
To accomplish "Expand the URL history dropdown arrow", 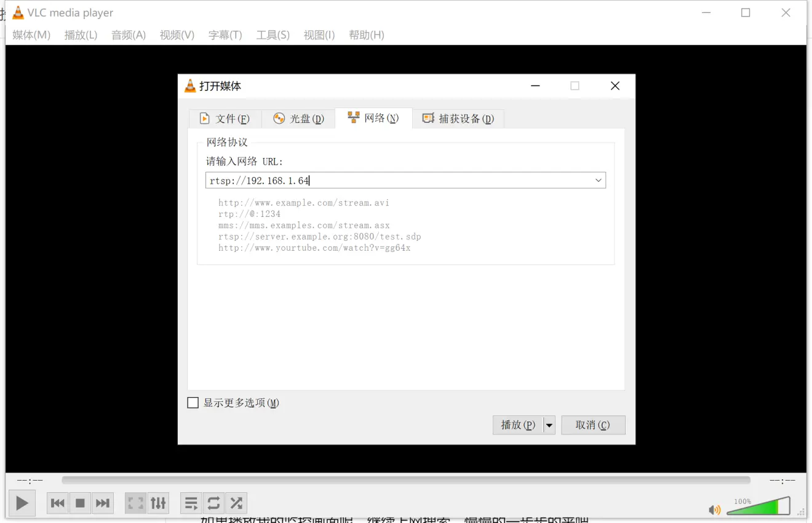I will click(598, 180).
